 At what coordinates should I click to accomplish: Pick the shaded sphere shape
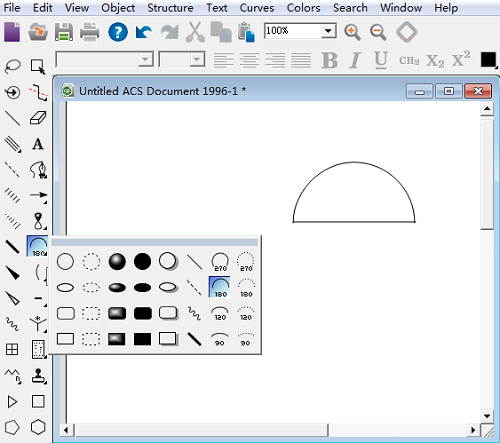(117, 261)
